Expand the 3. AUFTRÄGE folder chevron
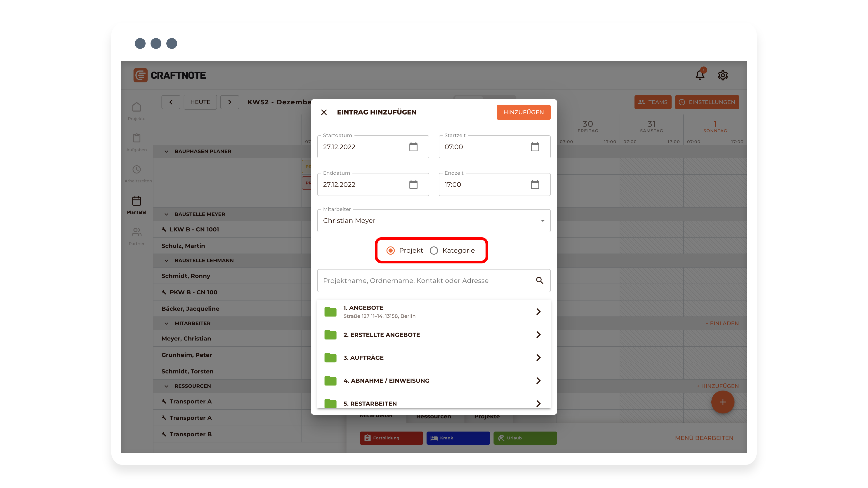The height and width of the screenshot is (488, 868). click(538, 358)
